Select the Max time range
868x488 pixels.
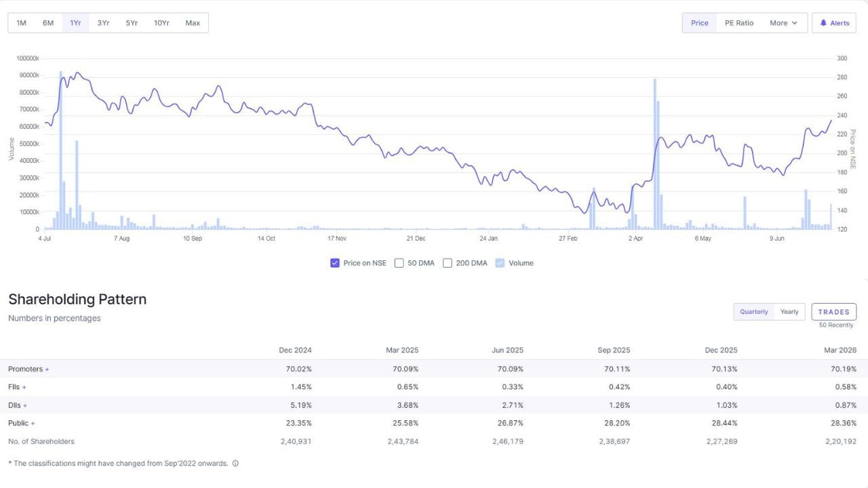193,23
